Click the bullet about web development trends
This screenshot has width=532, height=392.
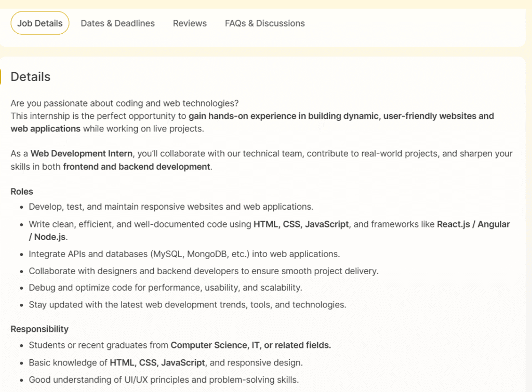coord(187,305)
